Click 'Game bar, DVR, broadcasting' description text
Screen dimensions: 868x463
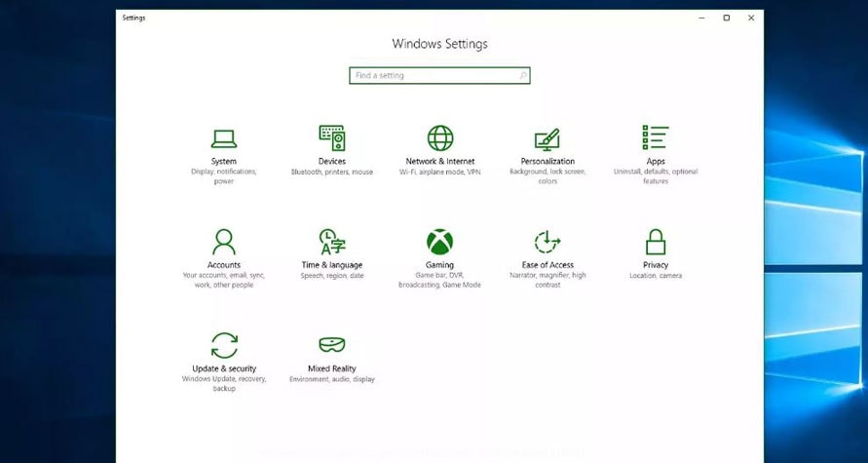(x=439, y=281)
